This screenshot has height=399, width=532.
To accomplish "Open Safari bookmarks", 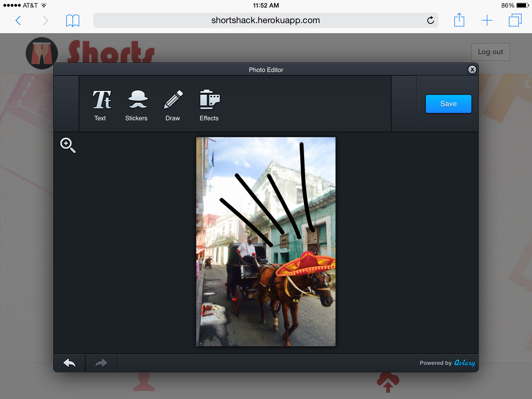I will click(x=72, y=21).
